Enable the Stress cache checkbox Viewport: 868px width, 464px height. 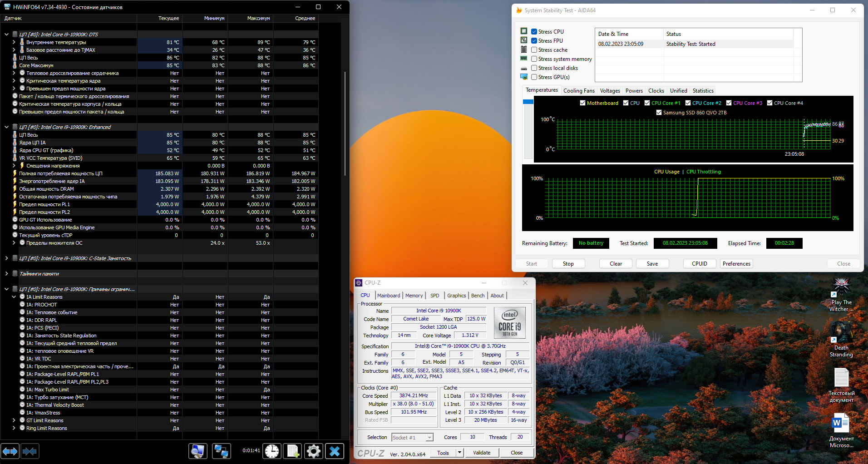(x=534, y=50)
